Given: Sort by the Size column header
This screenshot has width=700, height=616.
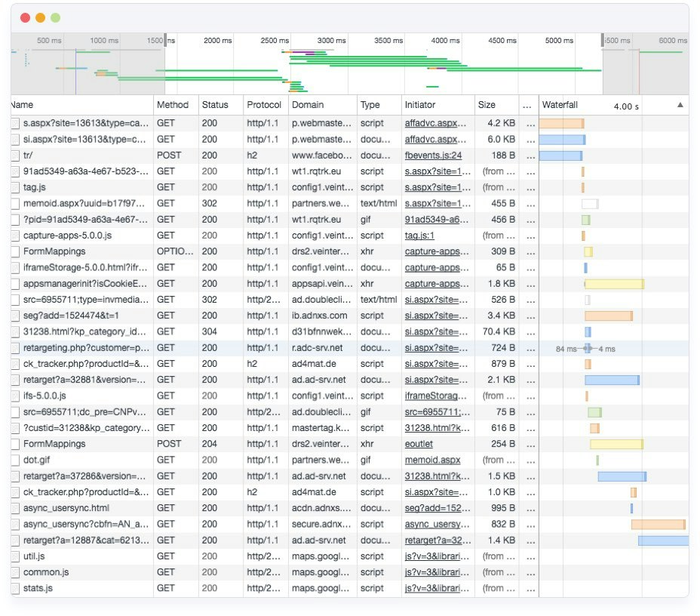Looking at the screenshot, I should 497,105.
